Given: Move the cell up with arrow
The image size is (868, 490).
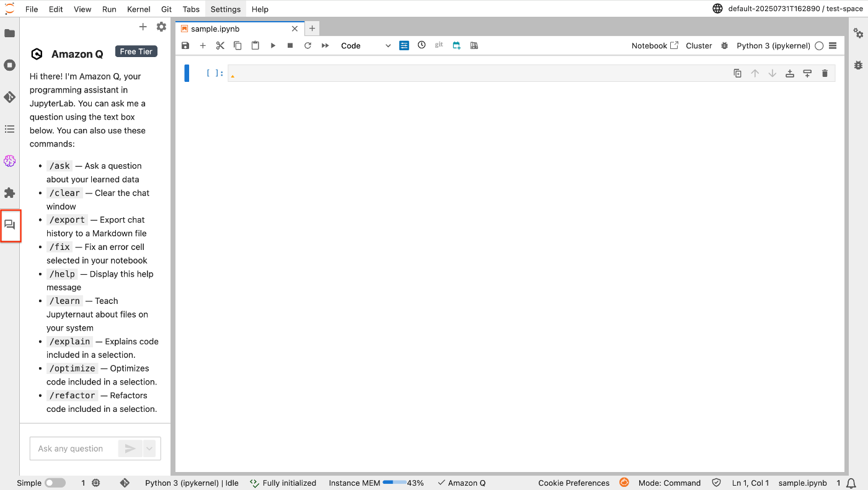Looking at the screenshot, I should coord(755,73).
